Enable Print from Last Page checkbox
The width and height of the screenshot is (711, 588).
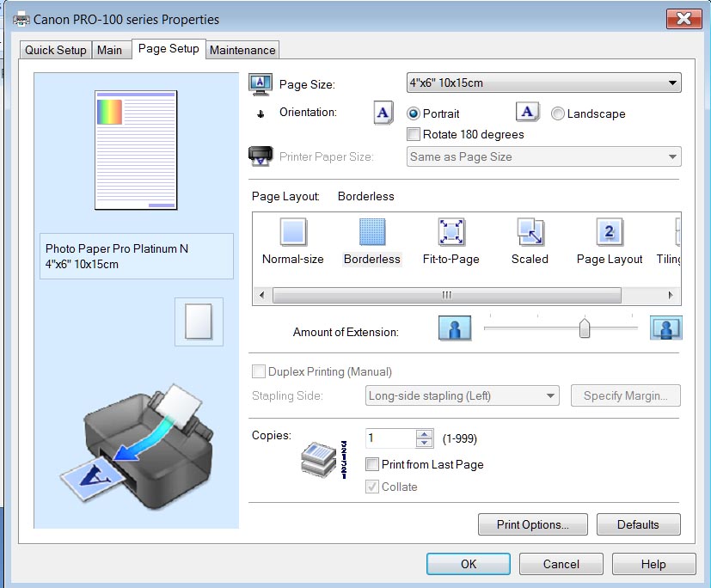pyautogui.click(x=372, y=464)
